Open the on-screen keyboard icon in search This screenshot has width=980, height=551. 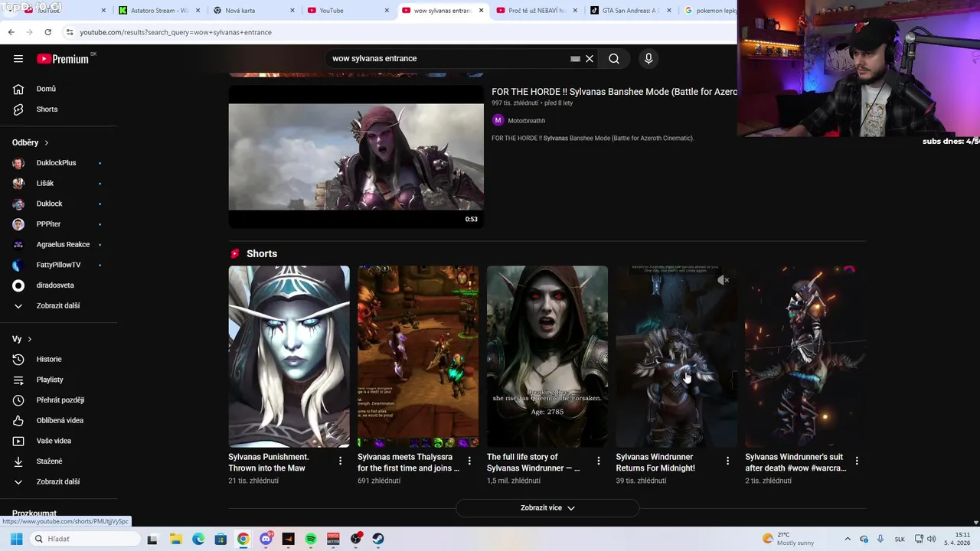pos(575,59)
